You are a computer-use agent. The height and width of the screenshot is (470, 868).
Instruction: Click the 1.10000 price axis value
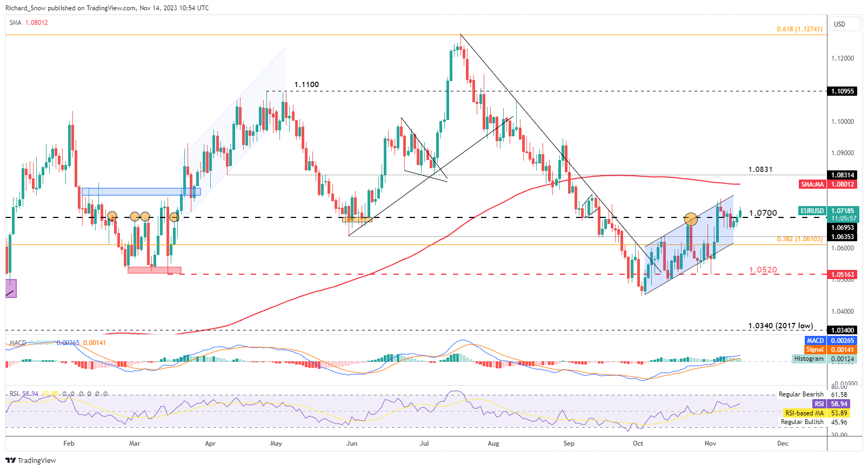pos(843,122)
